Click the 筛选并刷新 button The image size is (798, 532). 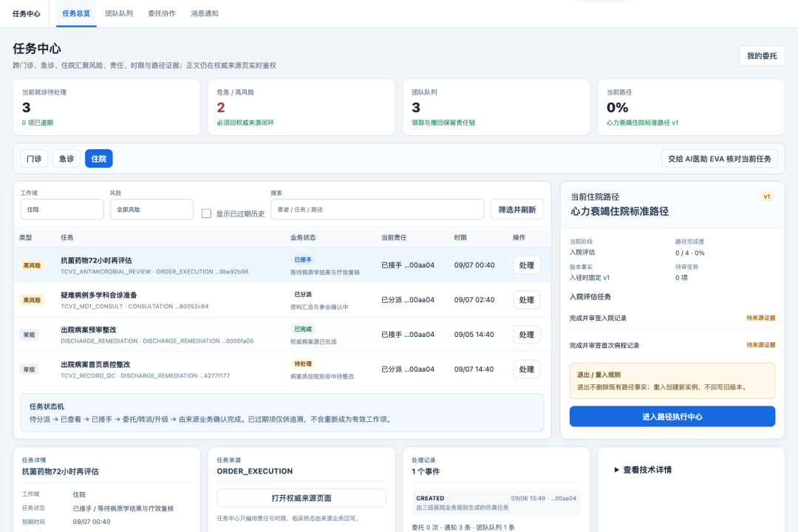tap(517, 209)
